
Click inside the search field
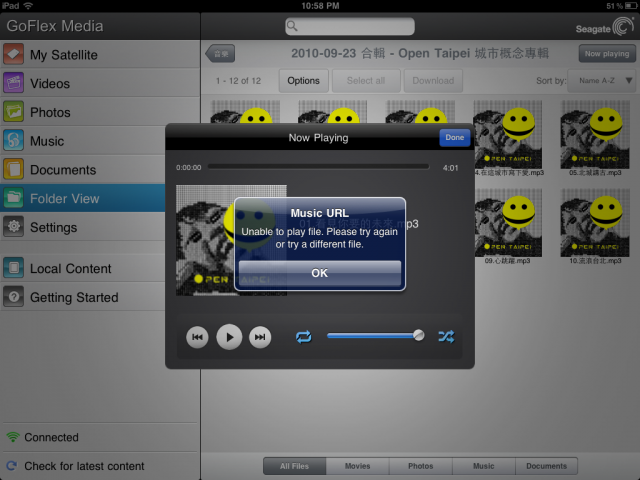click(350, 26)
